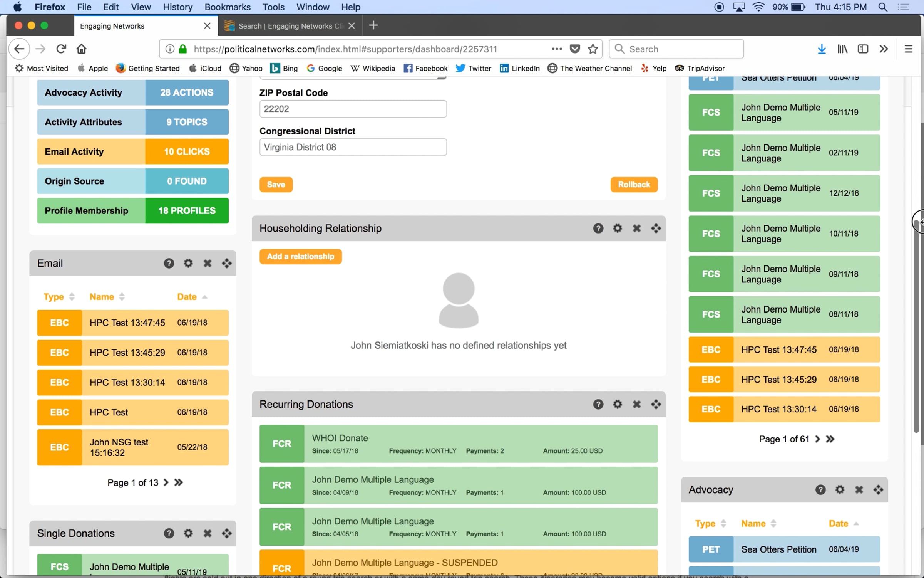This screenshot has width=924, height=578.
Task: Click in the ZIP Postal Code field
Action: point(353,109)
